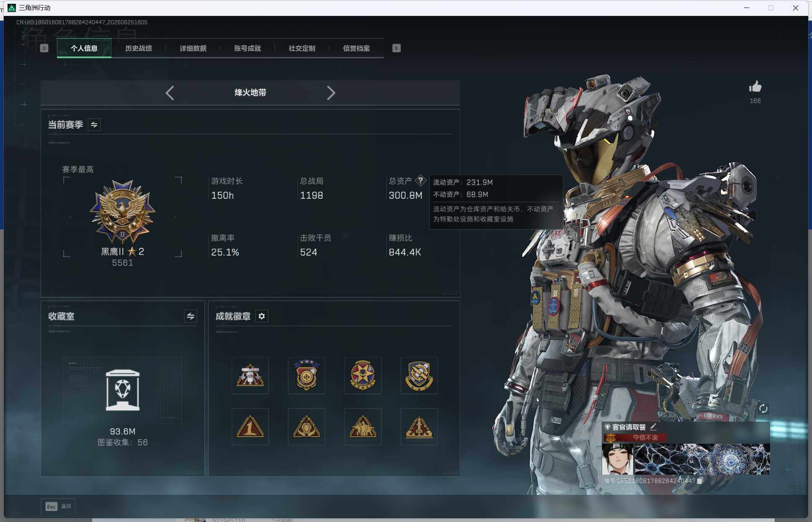
Task: Click the 总资产 question mark help icon
Action: click(x=420, y=181)
